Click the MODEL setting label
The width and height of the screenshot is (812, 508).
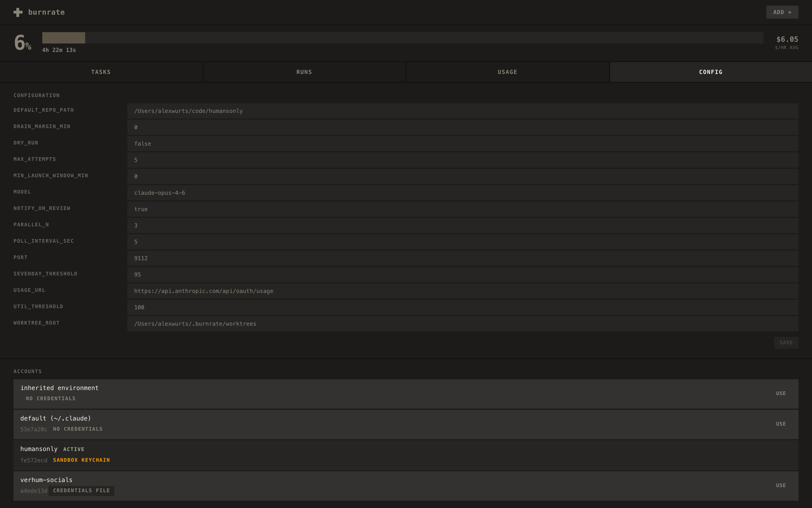[x=22, y=192]
